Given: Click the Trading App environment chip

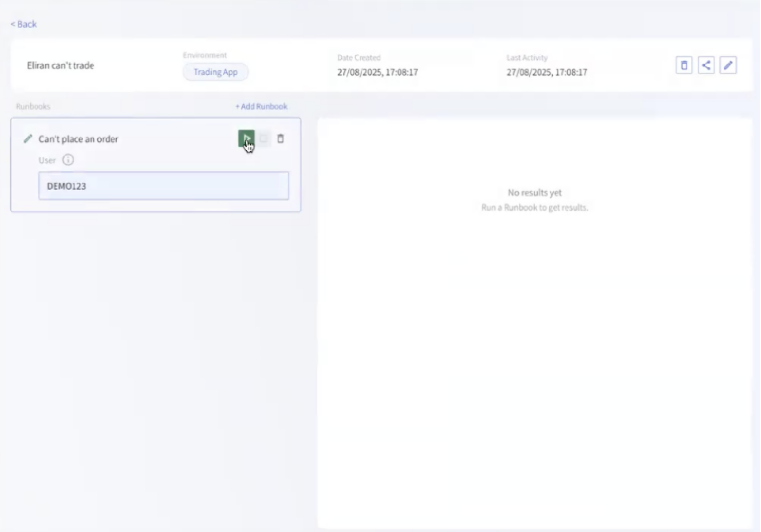Looking at the screenshot, I should pyautogui.click(x=215, y=72).
